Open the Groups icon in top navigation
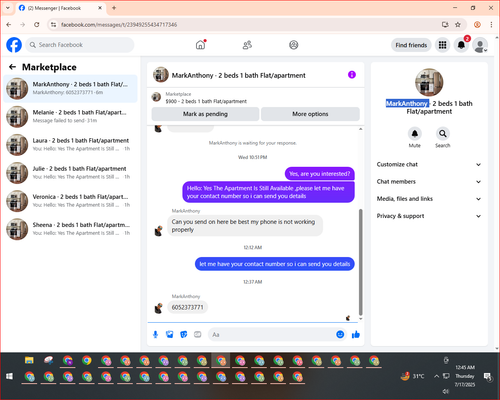The width and height of the screenshot is (500, 400). click(x=294, y=45)
